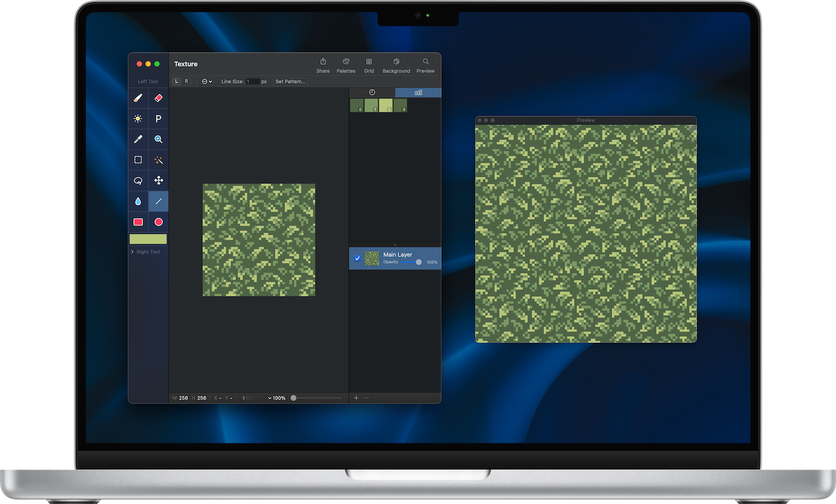The width and height of the screenshot is (836, 504).
Task: Click the texture canvas image
Action: coord(259,240)
